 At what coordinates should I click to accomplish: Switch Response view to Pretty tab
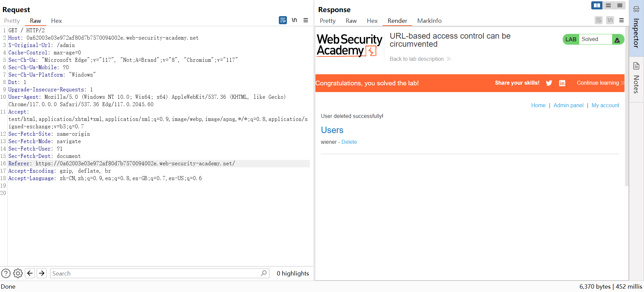coord(328,21)
